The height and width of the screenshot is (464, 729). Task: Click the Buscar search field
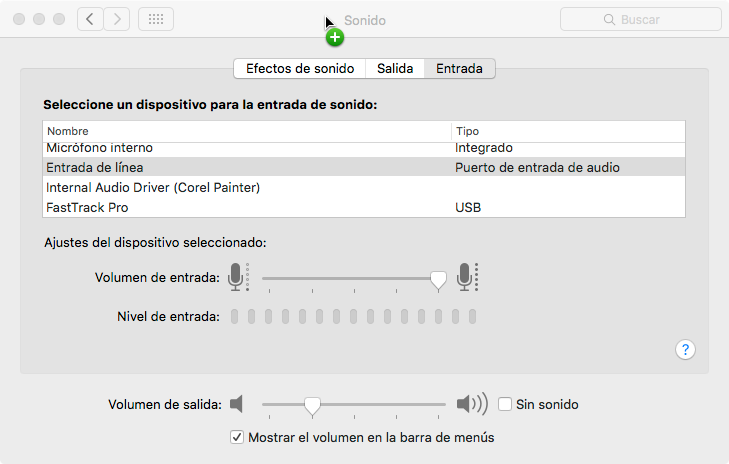coord(641,20)
